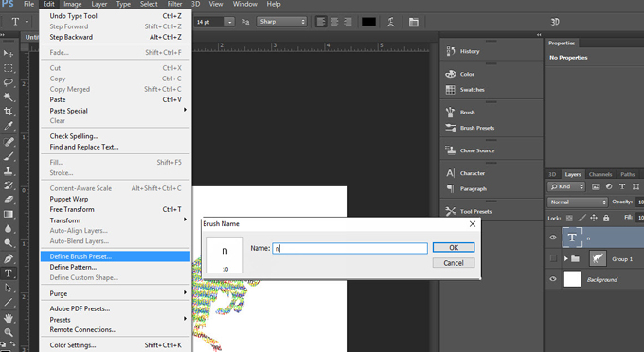Select the Blur tool
The image size is (644, 352).
[9, 228]
